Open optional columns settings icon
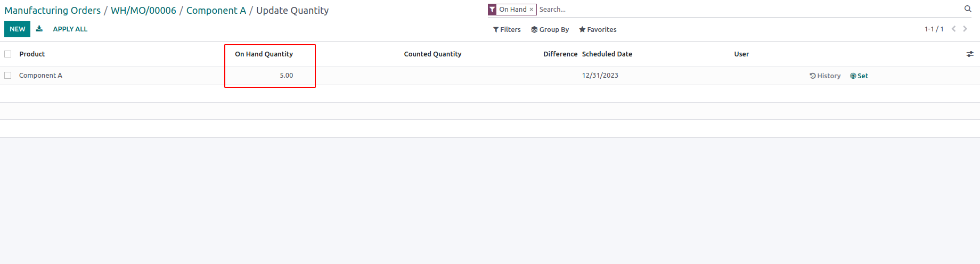The height and width of the screenshot is (264, 980). 970,54
